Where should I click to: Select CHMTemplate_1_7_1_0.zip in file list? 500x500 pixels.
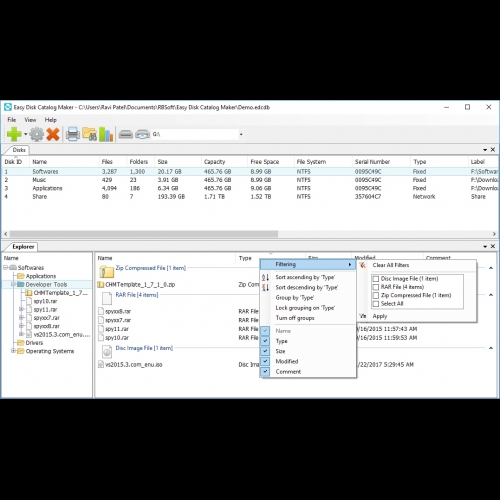[140, 284]
